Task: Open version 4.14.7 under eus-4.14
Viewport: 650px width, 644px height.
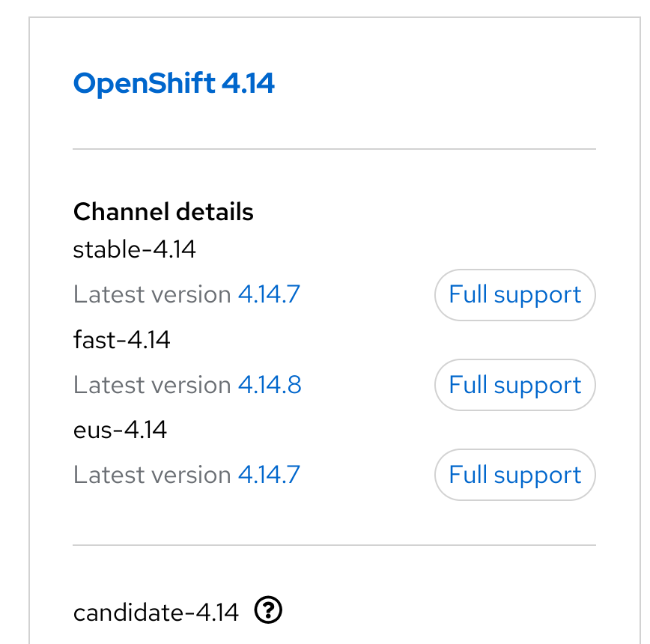Action: [x=269, y=475]
